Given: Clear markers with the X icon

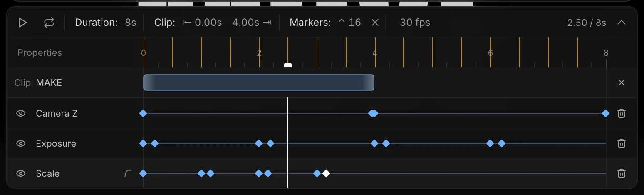Looking at the screenshot, I should pyautogui.click(x=375, y=22).
